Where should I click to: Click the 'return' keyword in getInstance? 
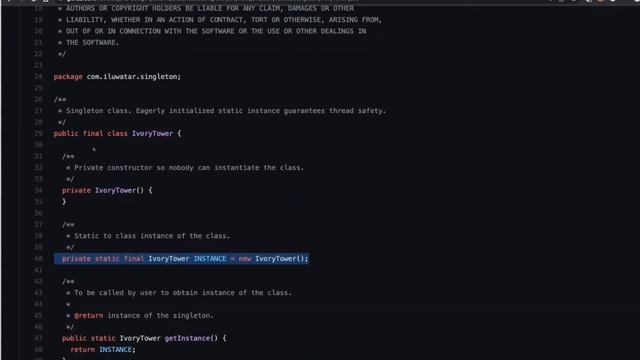82,350
